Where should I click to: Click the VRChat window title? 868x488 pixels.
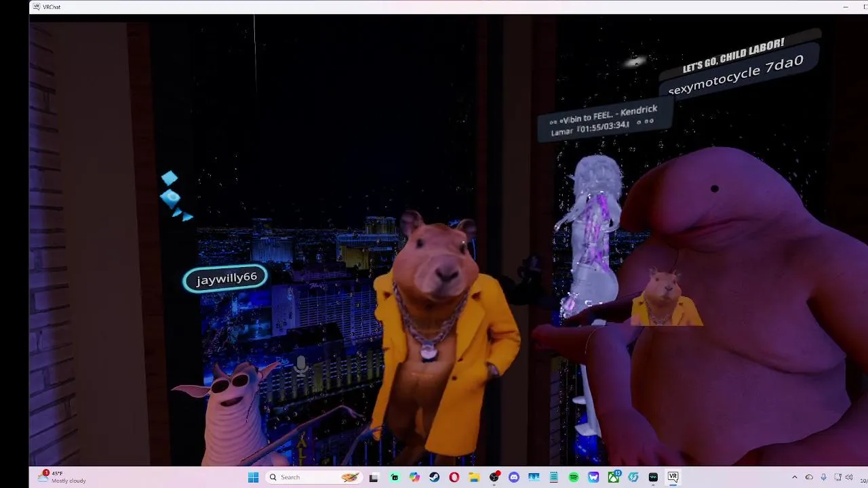[52, 7]
